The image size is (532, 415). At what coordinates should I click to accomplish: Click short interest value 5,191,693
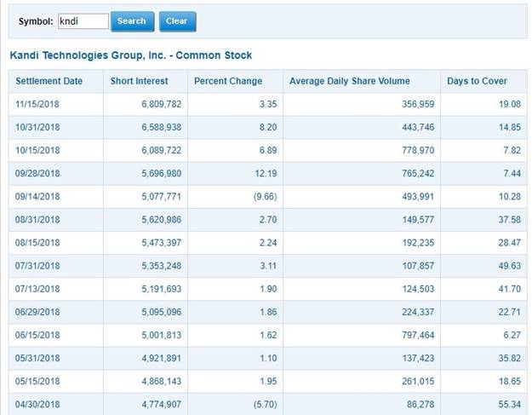click(x=162, y=289)
